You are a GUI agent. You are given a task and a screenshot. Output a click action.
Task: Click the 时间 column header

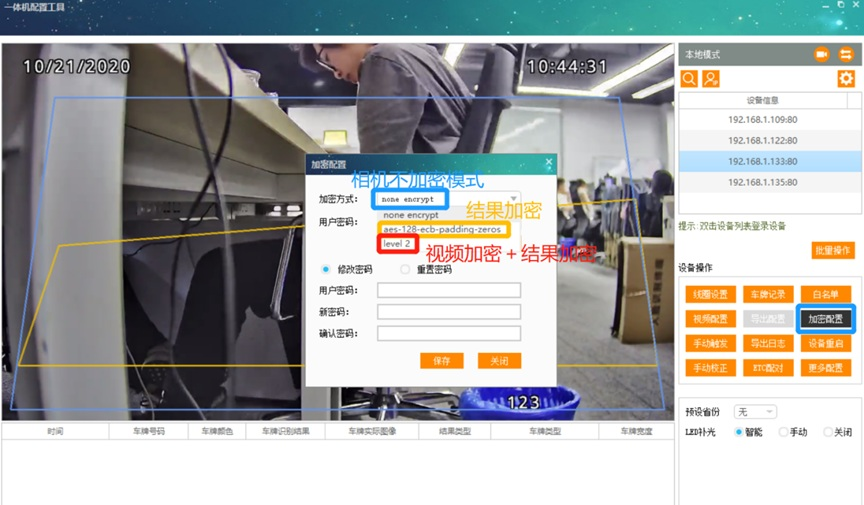55,431
